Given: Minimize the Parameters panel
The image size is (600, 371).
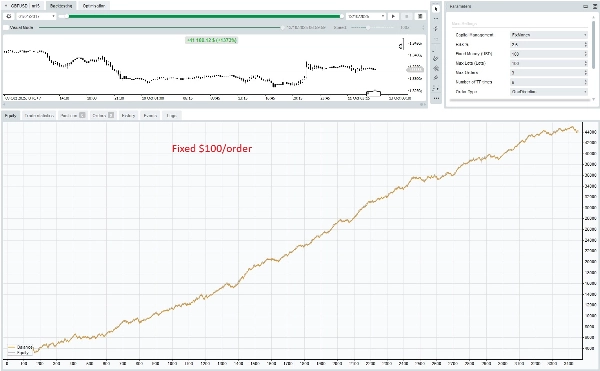Looking at the screenshot, I should tap(585, 7).
